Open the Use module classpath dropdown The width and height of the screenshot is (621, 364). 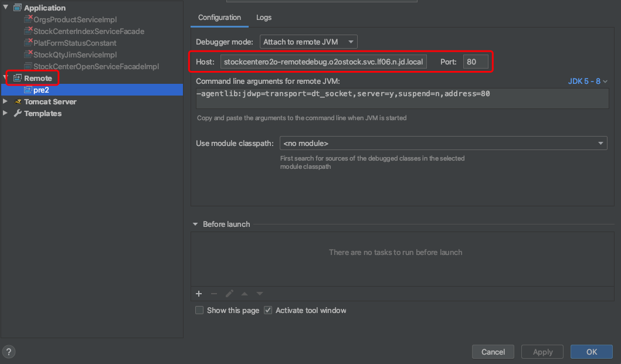tap(443, 143)
